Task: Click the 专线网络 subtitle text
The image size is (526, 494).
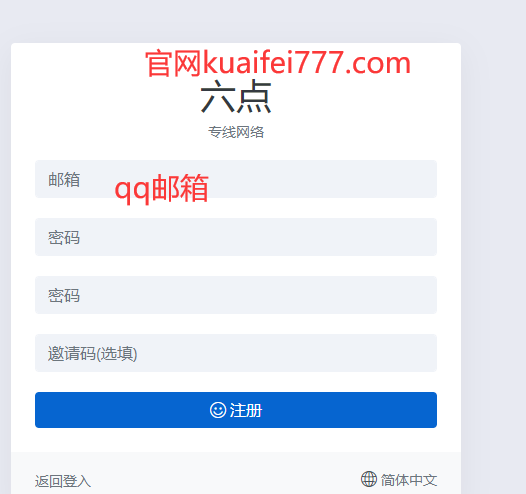Action: tap(236, 132)
